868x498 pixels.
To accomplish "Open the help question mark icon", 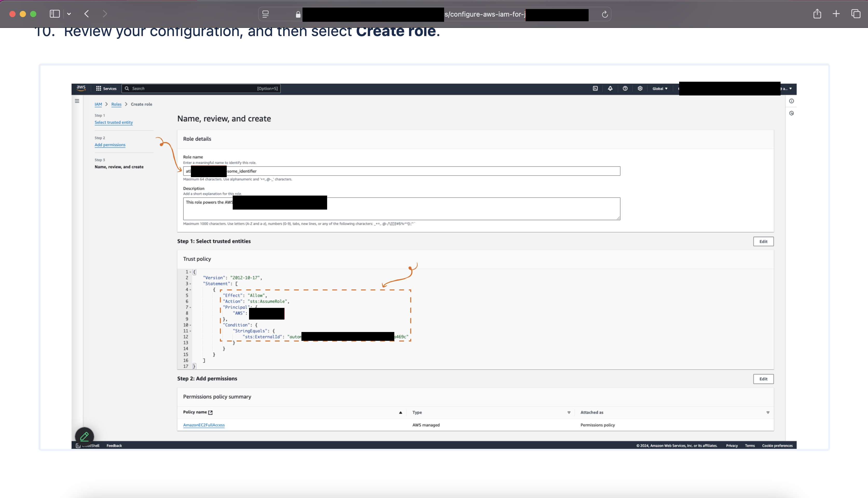I will click(625, 88).
